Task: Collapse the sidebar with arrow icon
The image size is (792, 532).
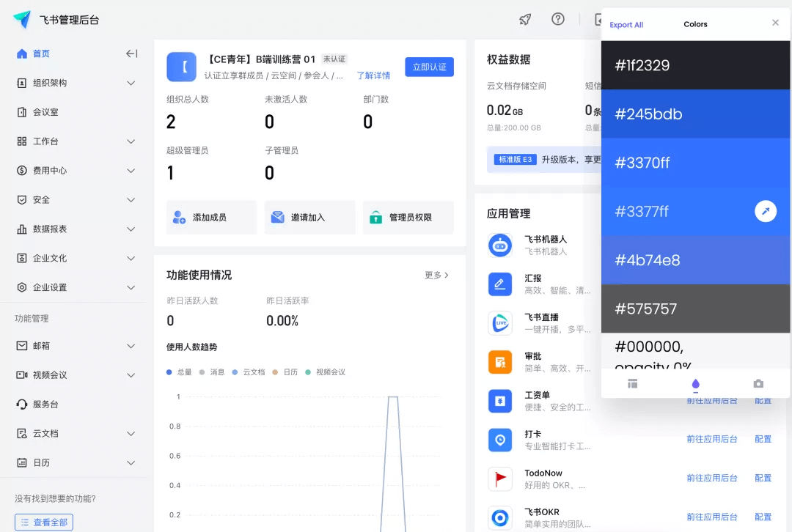Action: pos(131,53)
